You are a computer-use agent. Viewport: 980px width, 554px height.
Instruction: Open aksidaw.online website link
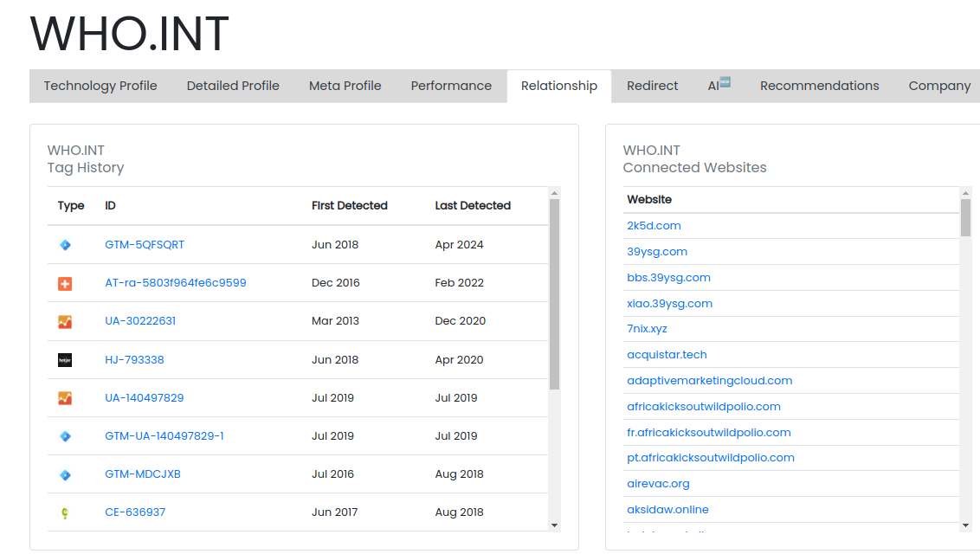[x=667, y=510]
